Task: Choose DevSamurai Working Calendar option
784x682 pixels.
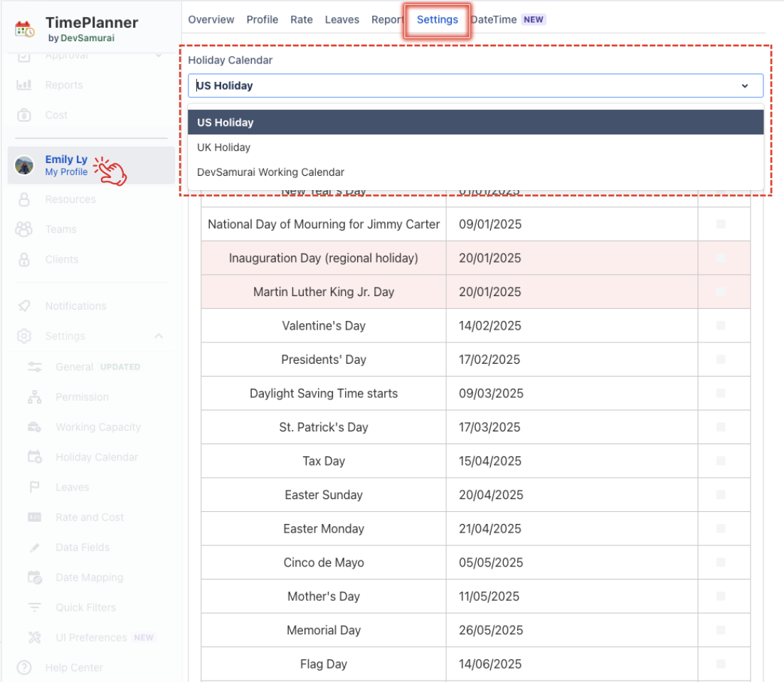Action: [x=270, y=172]
